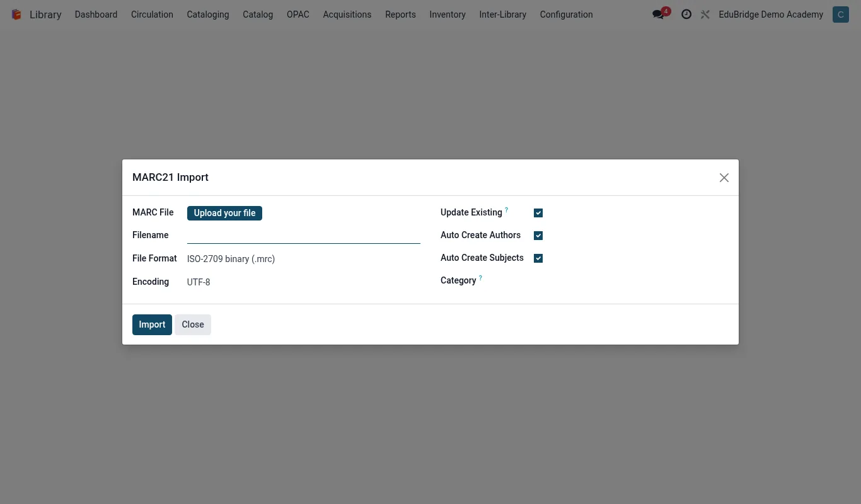Uncheck the Update Existing checkbox
Image resolution: width=861 pixels, height=504 pixels.
(538, 213)
